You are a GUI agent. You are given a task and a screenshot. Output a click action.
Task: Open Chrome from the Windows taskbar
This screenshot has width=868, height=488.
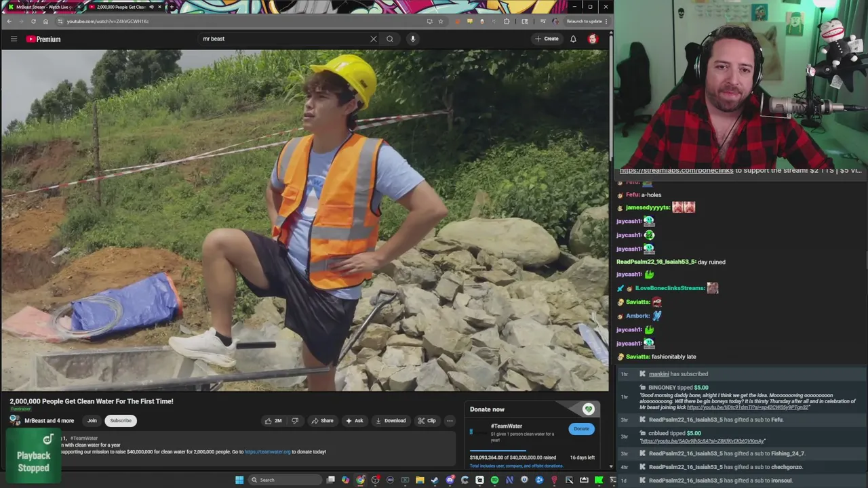coord(360,480)
